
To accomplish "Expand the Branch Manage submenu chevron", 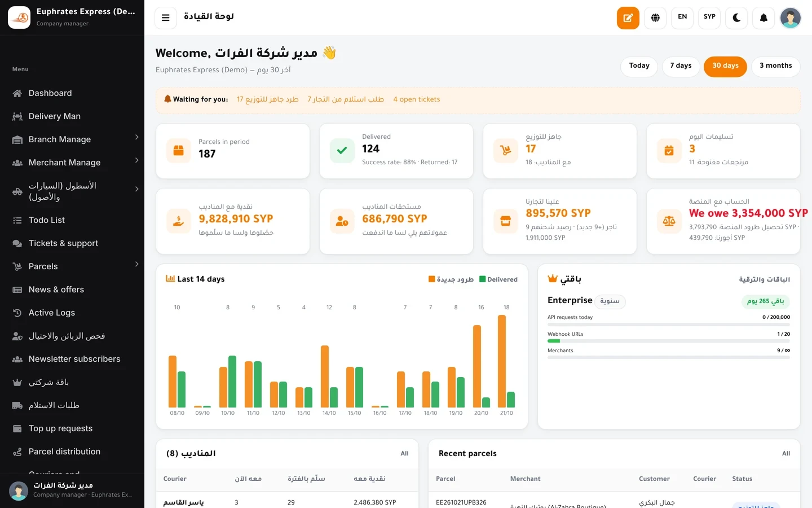I will (136, 137).
